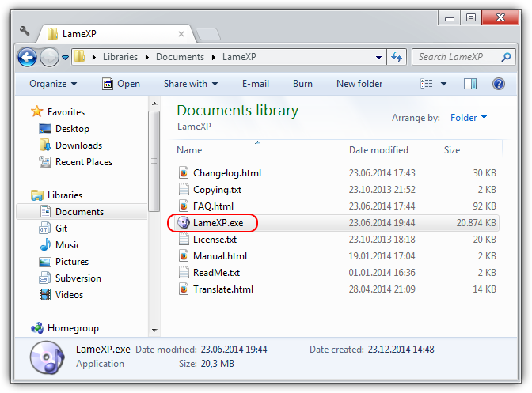Click the Date created value in details pane
Screen dimensions: 532x393
[x=401, y=350]
